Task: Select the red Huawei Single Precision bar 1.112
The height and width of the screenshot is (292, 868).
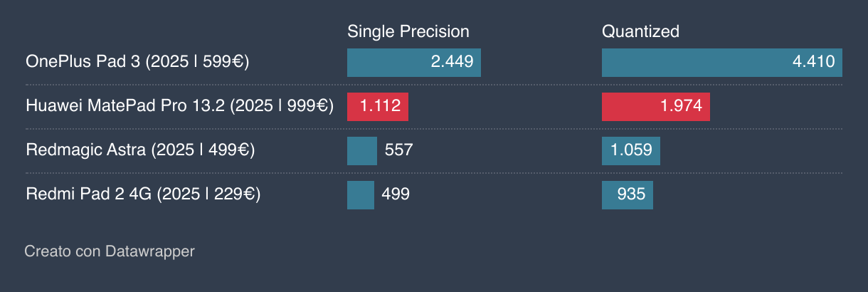Action: (x=378, y=107)
